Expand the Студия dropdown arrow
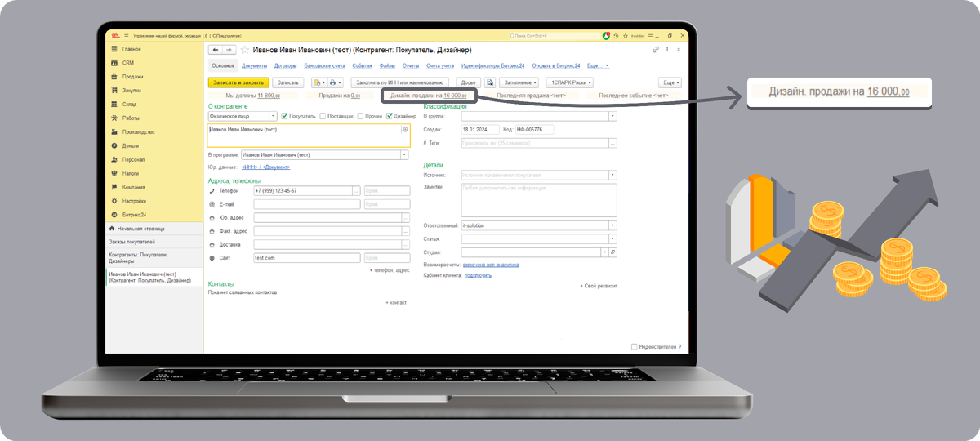Image resolution: width=980 pixels, height=441 pixels. (x=604, y=252)
